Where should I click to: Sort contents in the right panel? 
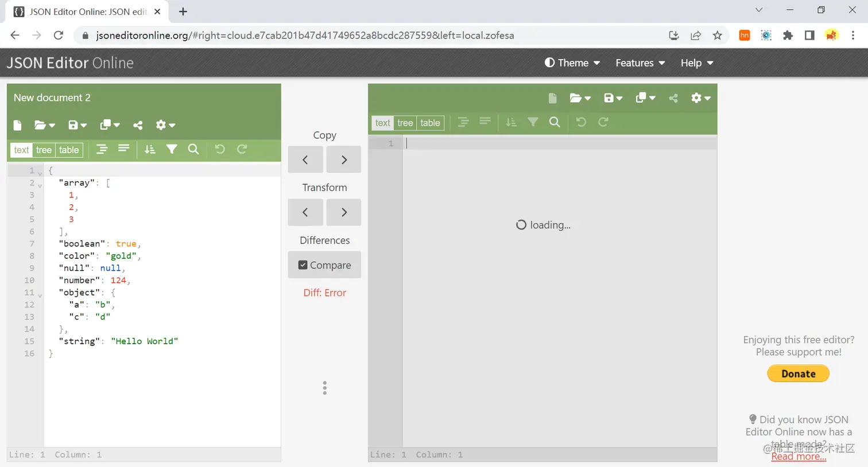tap(511, 122)
